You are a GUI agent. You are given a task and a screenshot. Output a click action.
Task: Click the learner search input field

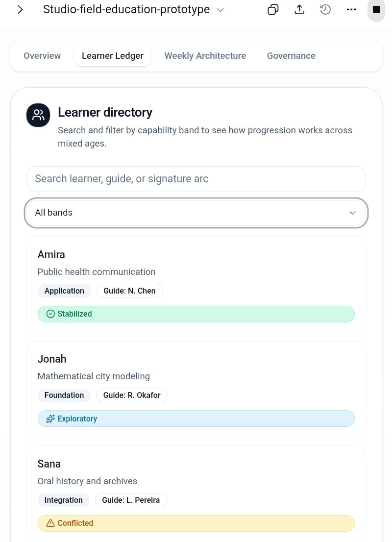pos(196,179)
